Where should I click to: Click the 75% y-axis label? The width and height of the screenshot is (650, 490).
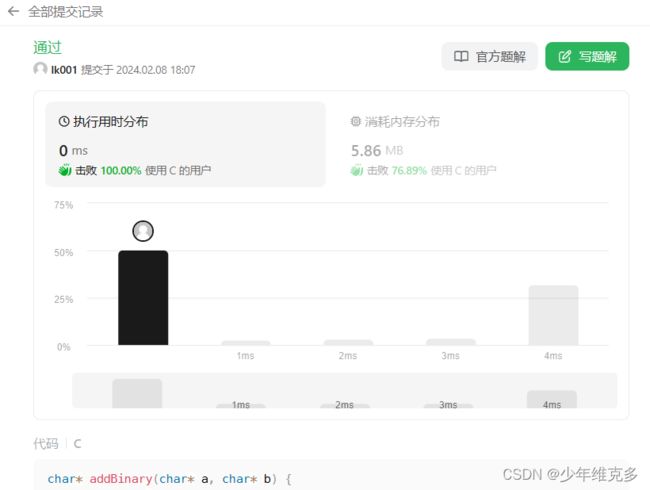pos(63,205)
